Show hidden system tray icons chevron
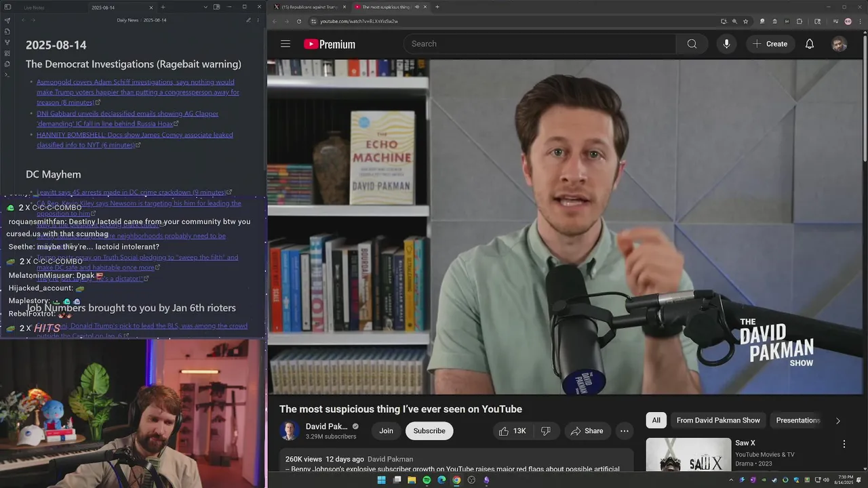Image resolution: width=868 pixels, height=488 pixels. pos(731,480)
